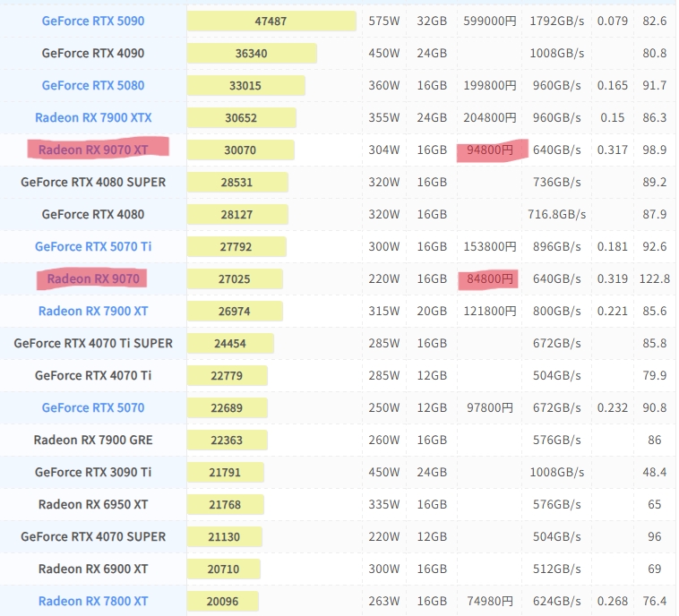Open the GeForce RTX 5070 Ti link

click(x=93, y=246)
